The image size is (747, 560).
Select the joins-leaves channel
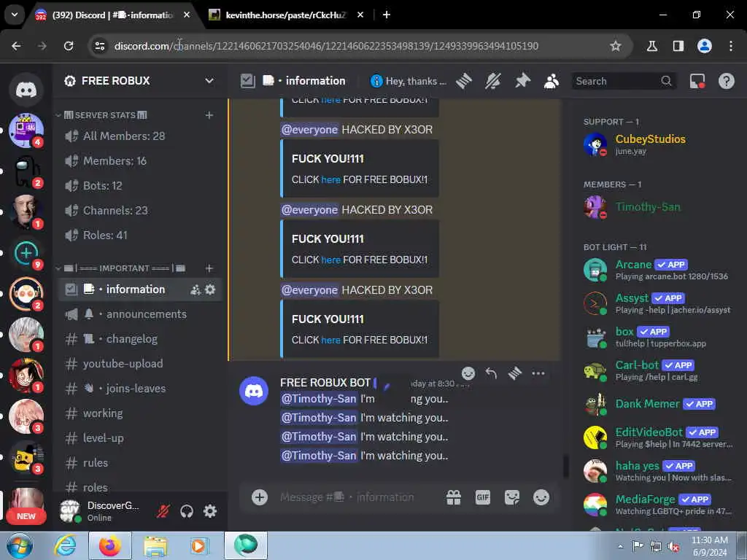pyautogui.click(x=141, y=388)
